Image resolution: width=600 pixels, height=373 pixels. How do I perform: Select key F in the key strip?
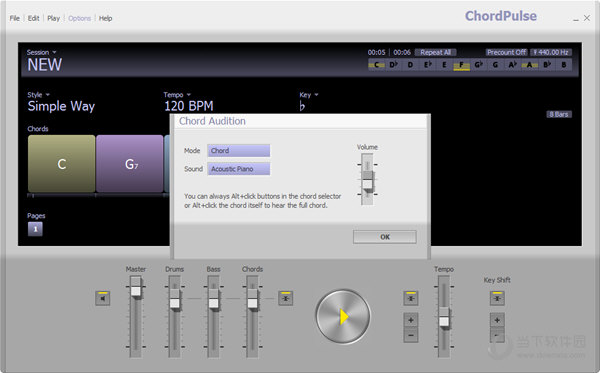click(x=461, y=65)
